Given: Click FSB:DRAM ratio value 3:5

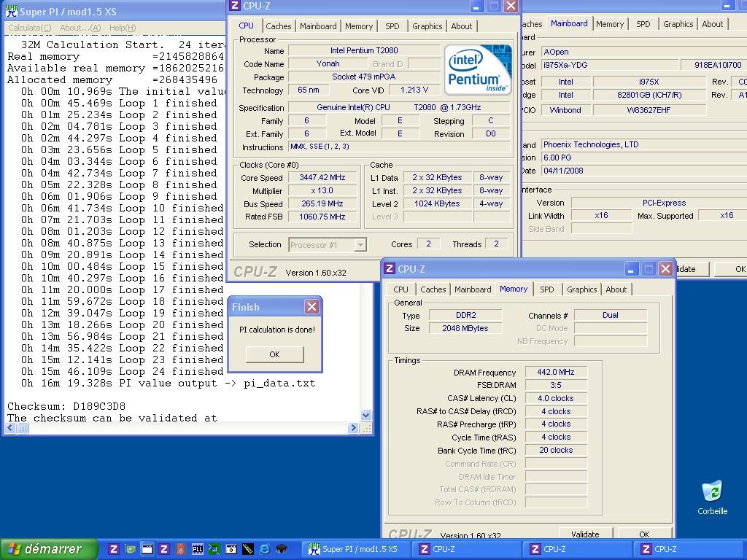Looking at the screenshot, I should coord(555,385).
